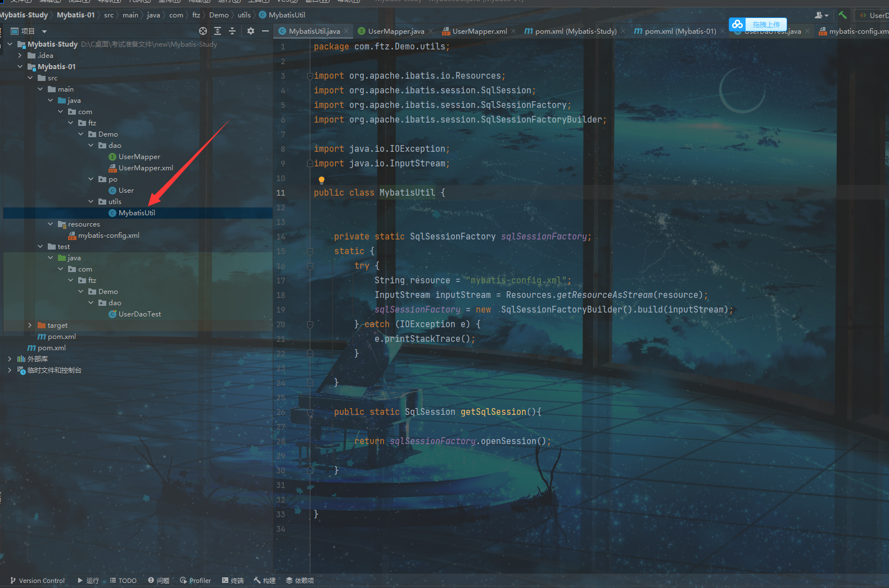The width and height of the screenshot is (889, 588).
Task: Open project panel settings gear
Action: (x=251, y=31)
